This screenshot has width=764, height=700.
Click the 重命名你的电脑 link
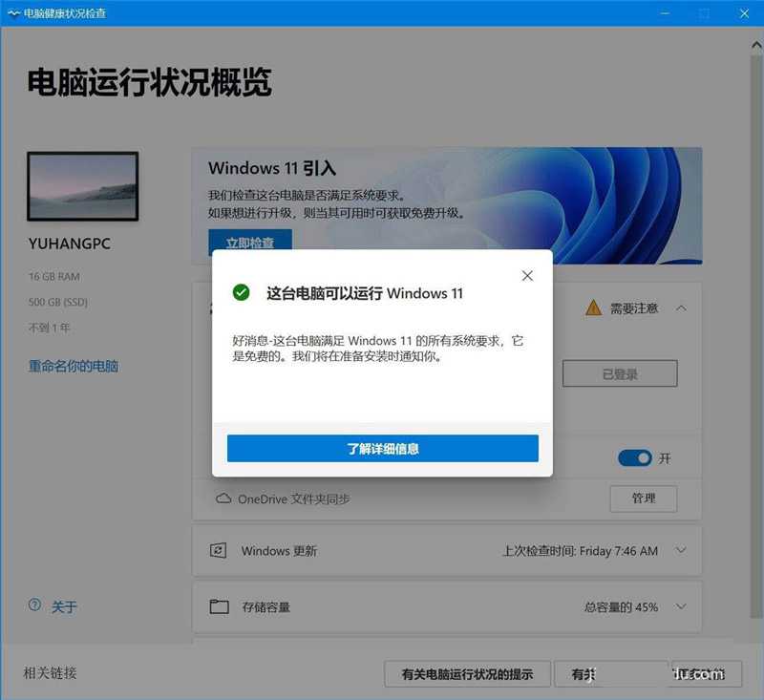point(74,366)
